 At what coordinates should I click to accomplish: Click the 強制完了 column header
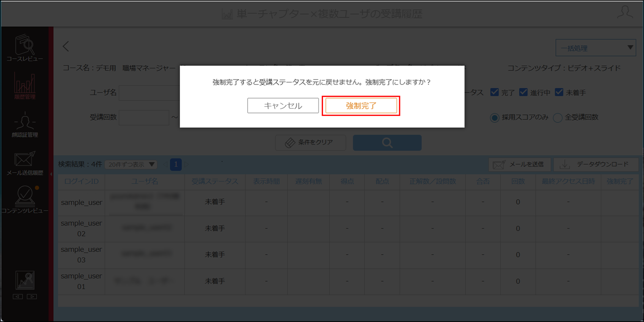point(620,182)
